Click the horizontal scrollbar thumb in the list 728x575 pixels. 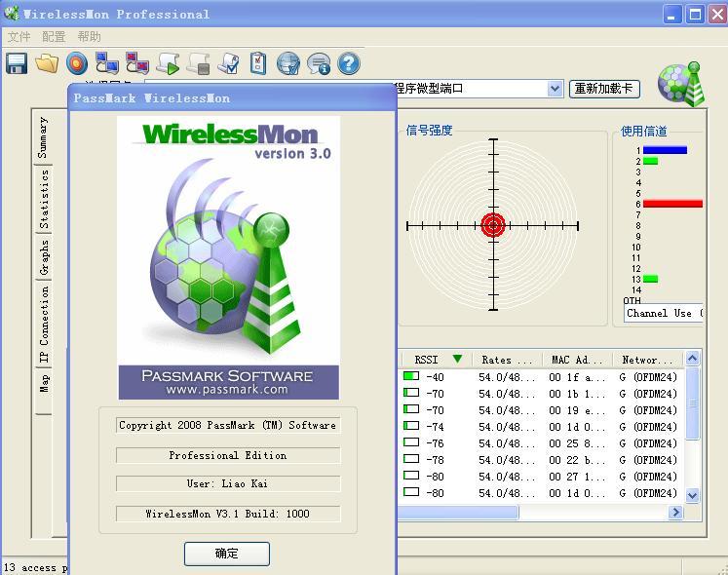coord(458,512)
